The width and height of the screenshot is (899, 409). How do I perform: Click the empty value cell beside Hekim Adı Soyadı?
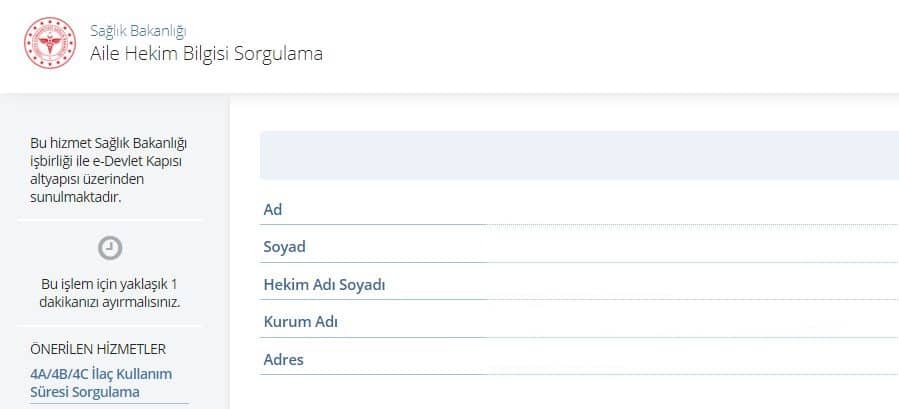pos(690,285)
